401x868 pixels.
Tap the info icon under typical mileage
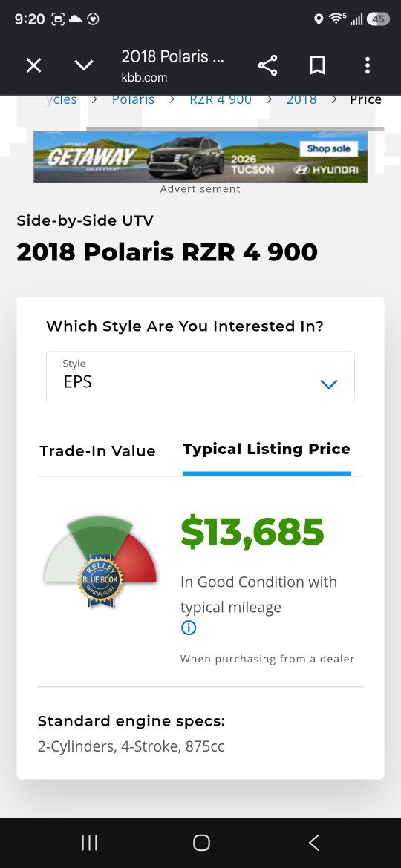pos(189,628)
